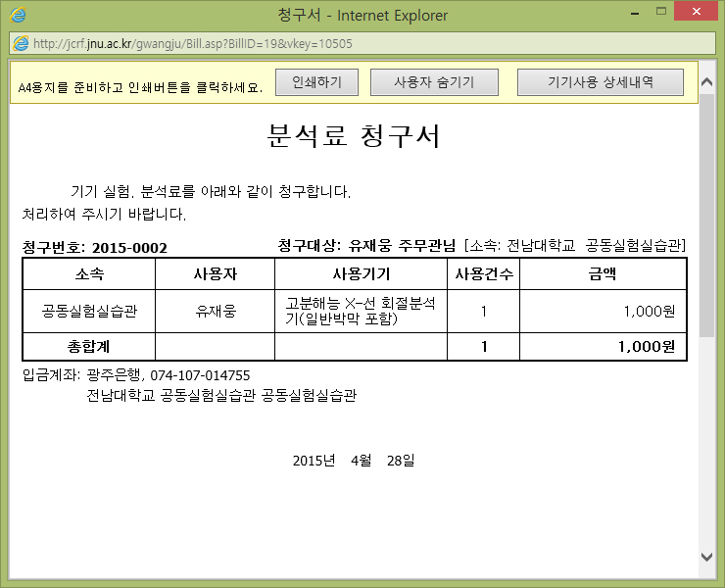The width and height of the screenshot is (725, 588).
Task: Click the Internet Explorer icon in title bar
Action: click(18, 15)
